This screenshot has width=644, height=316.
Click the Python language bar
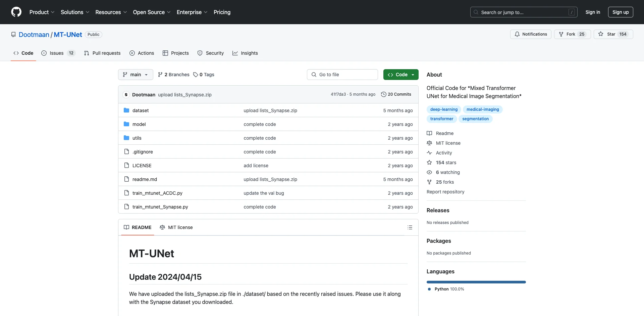476,282
